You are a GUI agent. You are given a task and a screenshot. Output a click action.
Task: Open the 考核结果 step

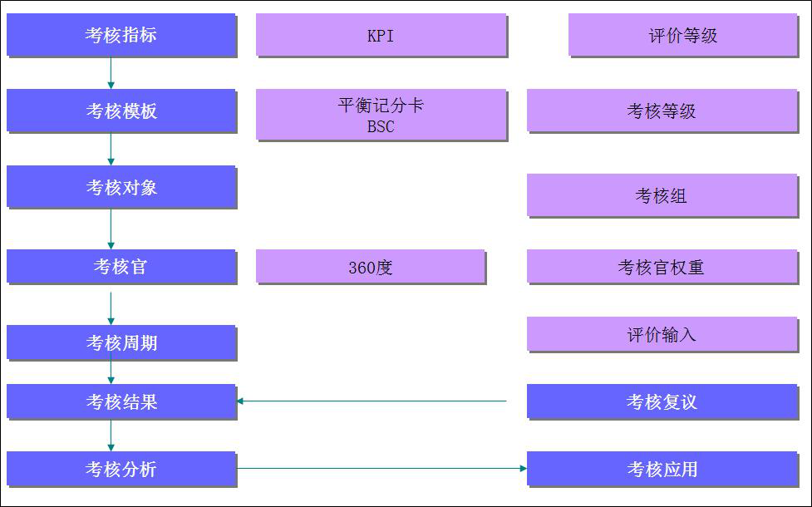click(121, 401)
